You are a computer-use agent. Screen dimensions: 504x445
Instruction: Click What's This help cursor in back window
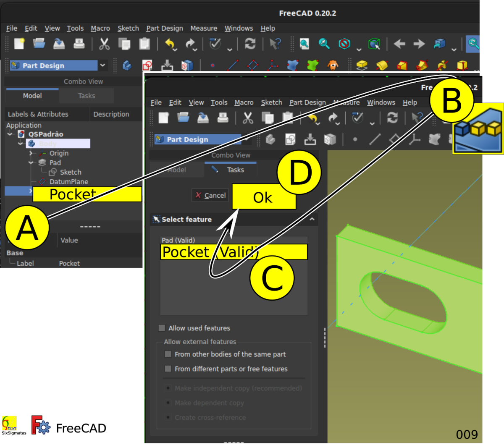pos(275,44)
